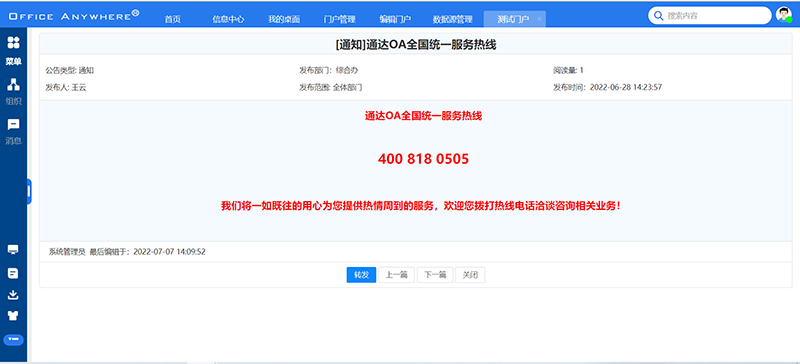Close the 测试门户 tab
The height and width of the screenshot is (364, 800).
pyautogui.click(x=539, y=19)
